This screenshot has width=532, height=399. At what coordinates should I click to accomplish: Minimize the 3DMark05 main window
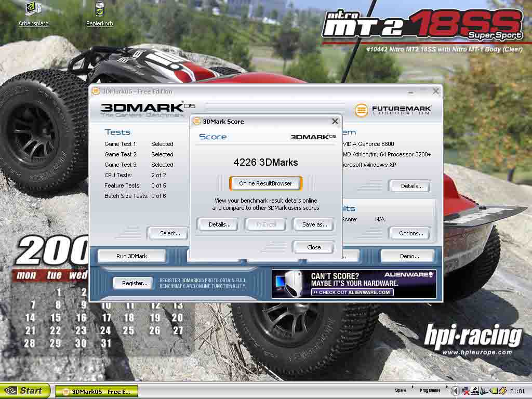(410, 91)
